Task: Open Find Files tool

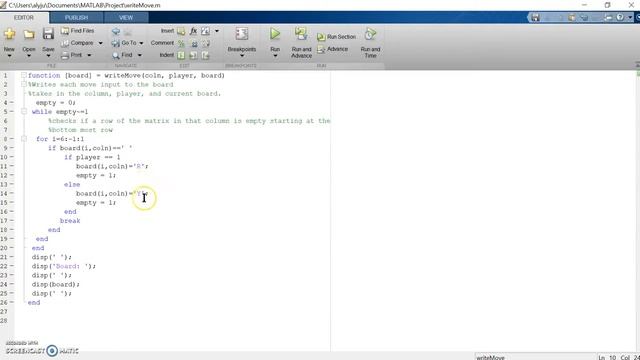Action: tap(78, 31)
